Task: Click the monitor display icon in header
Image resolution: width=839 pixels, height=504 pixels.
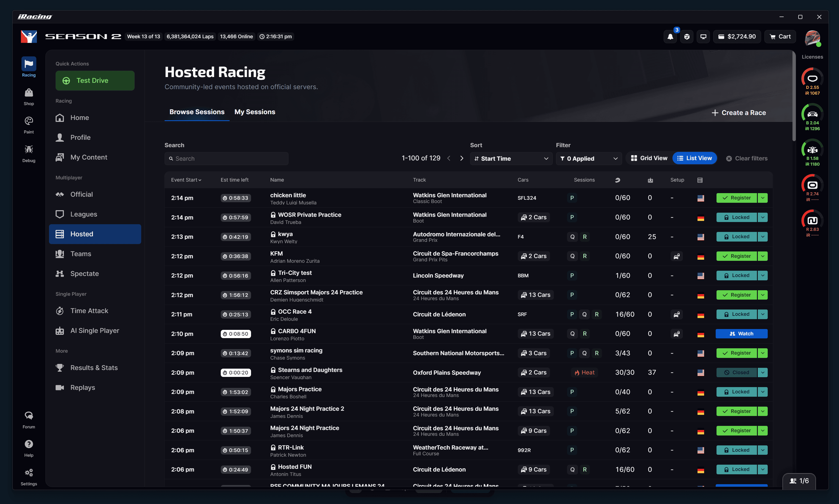Action: click(x=703, y=37)
